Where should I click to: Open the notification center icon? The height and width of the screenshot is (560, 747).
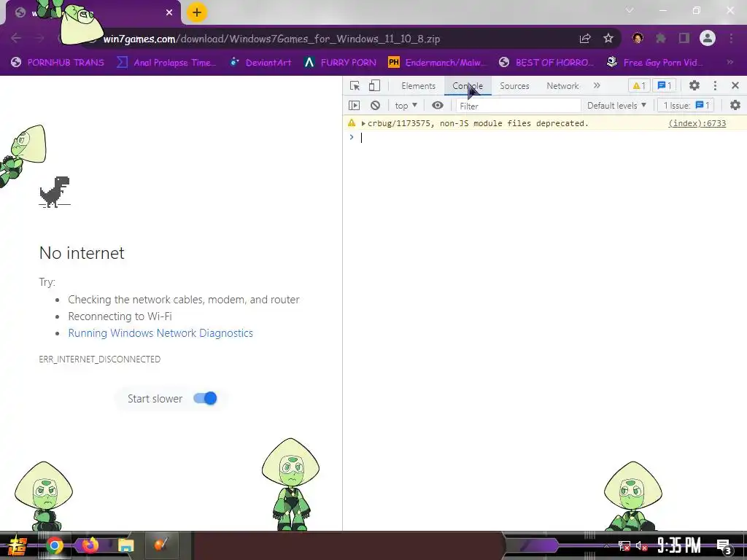[724, 545]
